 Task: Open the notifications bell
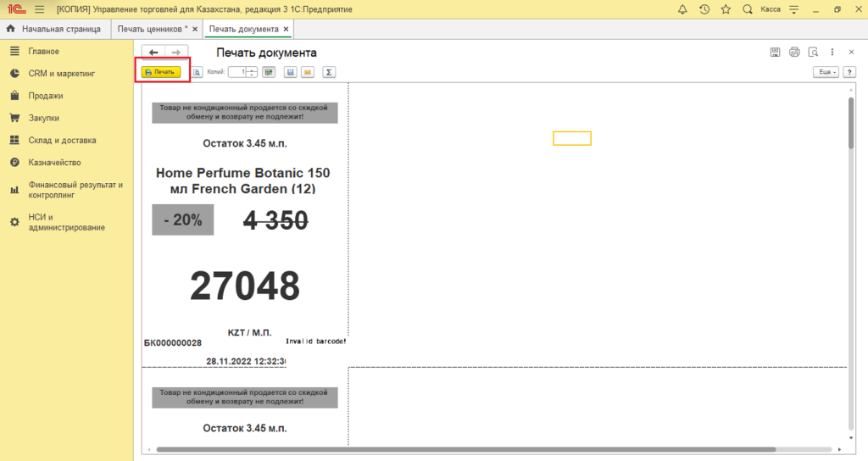[682, 9]
